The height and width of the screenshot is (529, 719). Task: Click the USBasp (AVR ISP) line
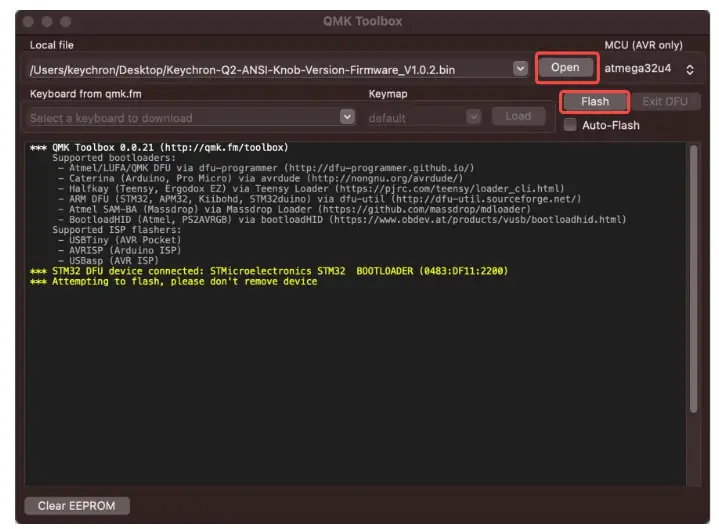point(108,260)
